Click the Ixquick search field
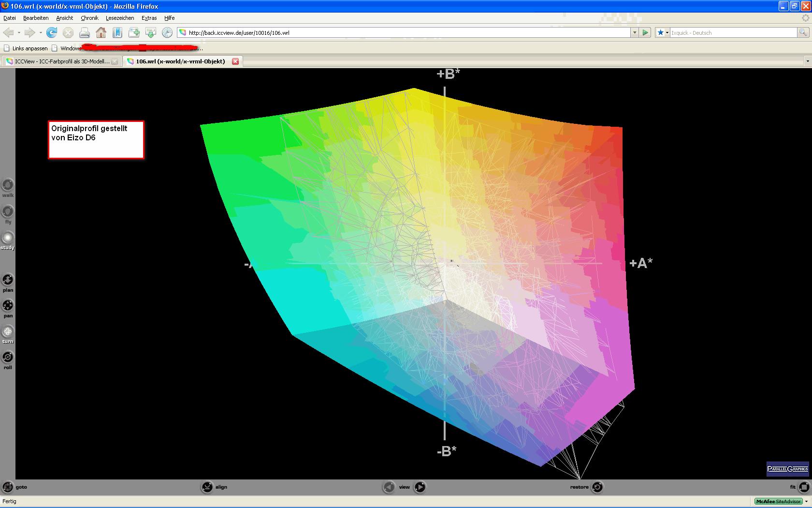The height and width of the screenshot is (508, 812). click(x=732, y=32)
